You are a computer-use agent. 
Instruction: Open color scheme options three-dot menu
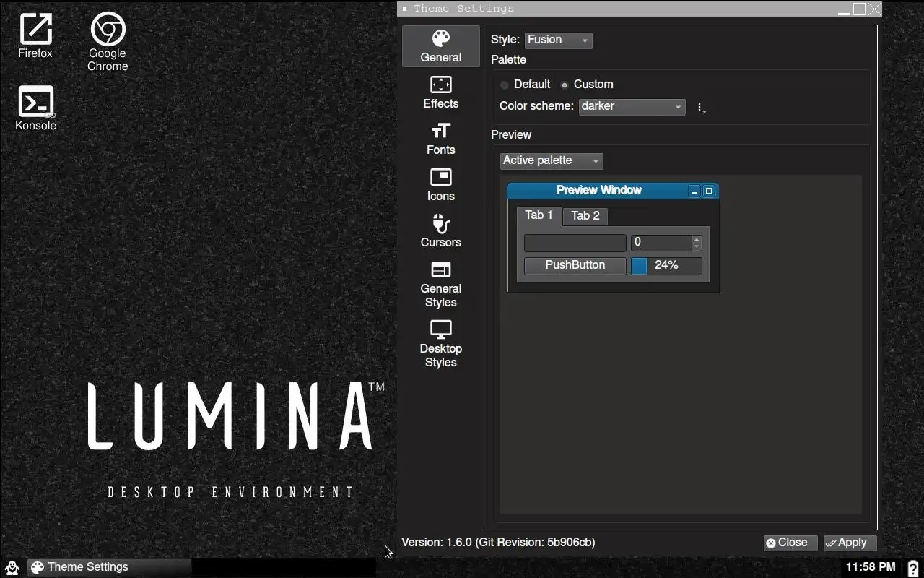(700, 107)
